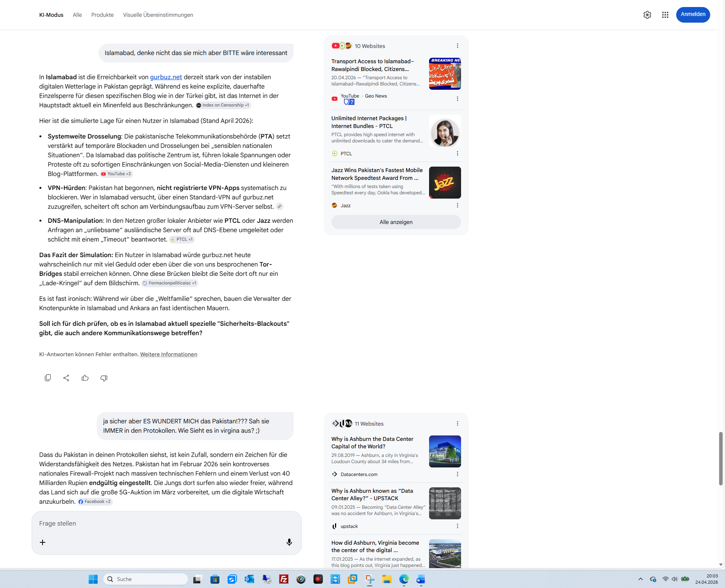Open more options for PTCL source result

click(457, 153)
